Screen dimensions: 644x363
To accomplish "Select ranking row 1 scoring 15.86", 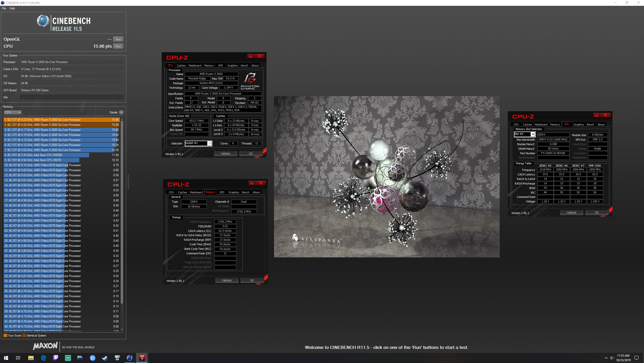I will 61,120.
